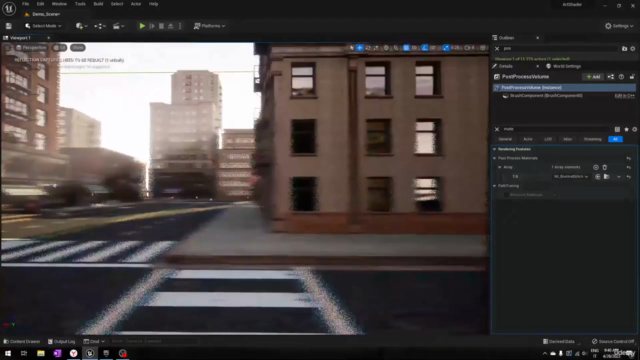This screenshot has height=360, width=640.
Task: Toggle the Reference Materials checkbox
Action: [506, 195]
